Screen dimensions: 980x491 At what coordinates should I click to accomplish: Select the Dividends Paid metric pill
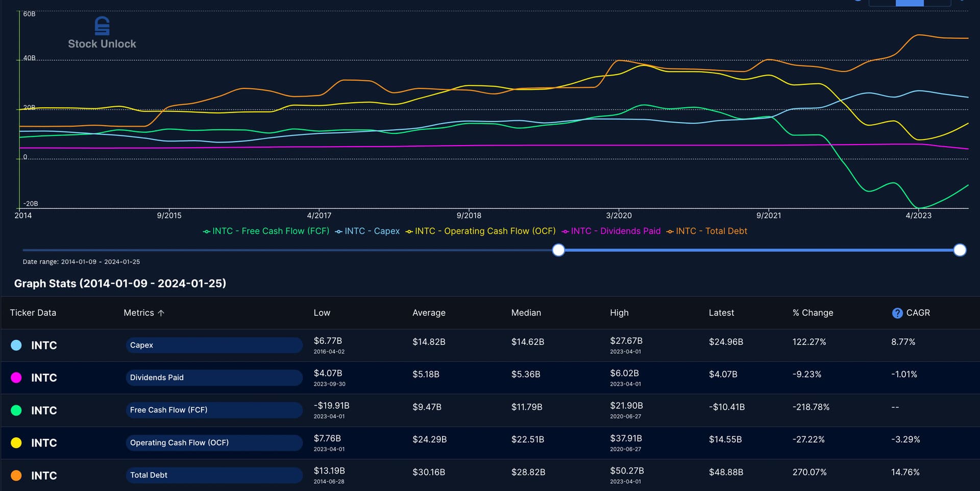coord(214,378)
